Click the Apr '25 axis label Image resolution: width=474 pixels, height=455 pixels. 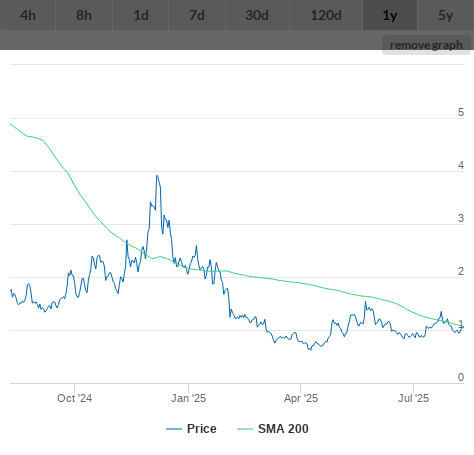pos(301,398)
